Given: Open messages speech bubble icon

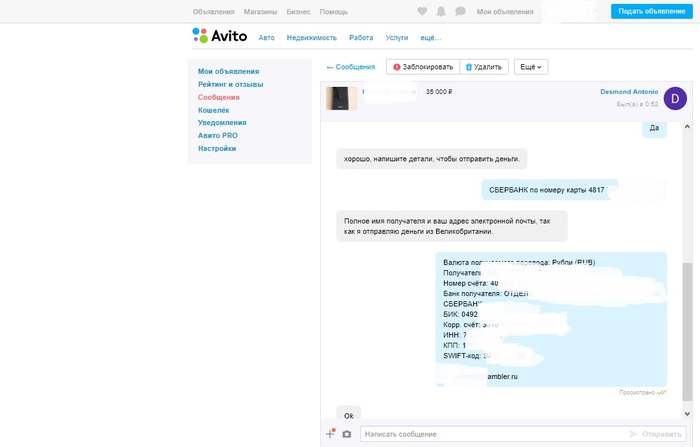Looking at the screenshot, I should click(460, 11).
